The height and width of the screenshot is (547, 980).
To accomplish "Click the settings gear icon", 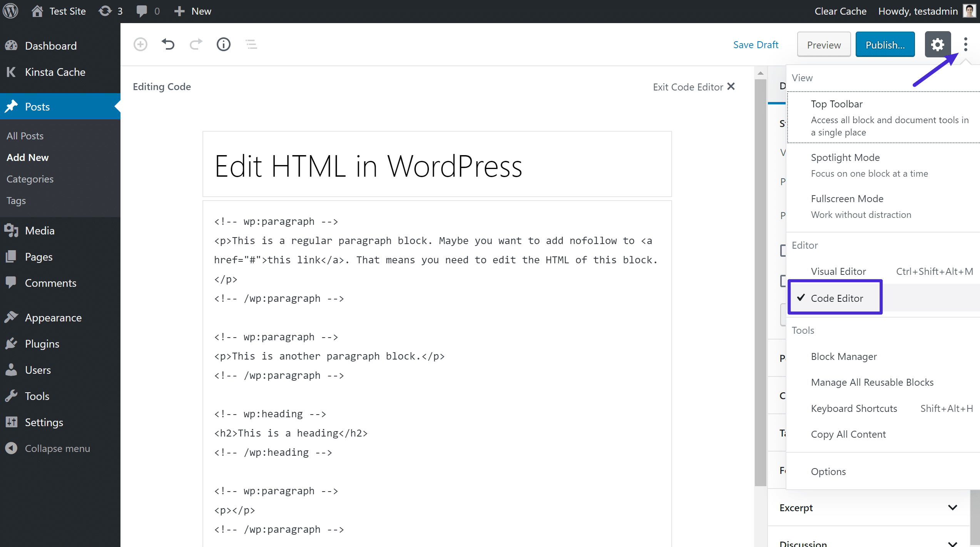I will tap(938, 44).
